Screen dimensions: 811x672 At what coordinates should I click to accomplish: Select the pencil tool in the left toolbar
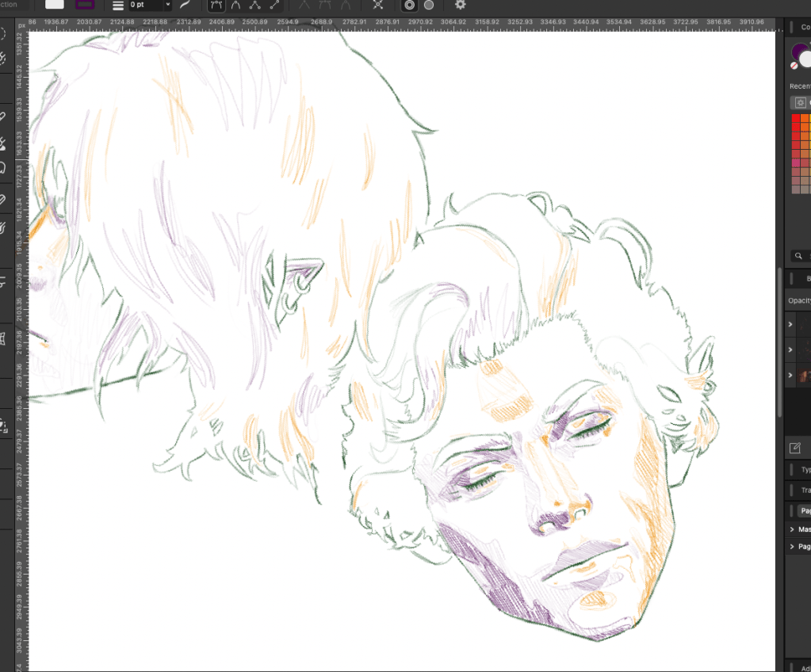tap(2, 116)
